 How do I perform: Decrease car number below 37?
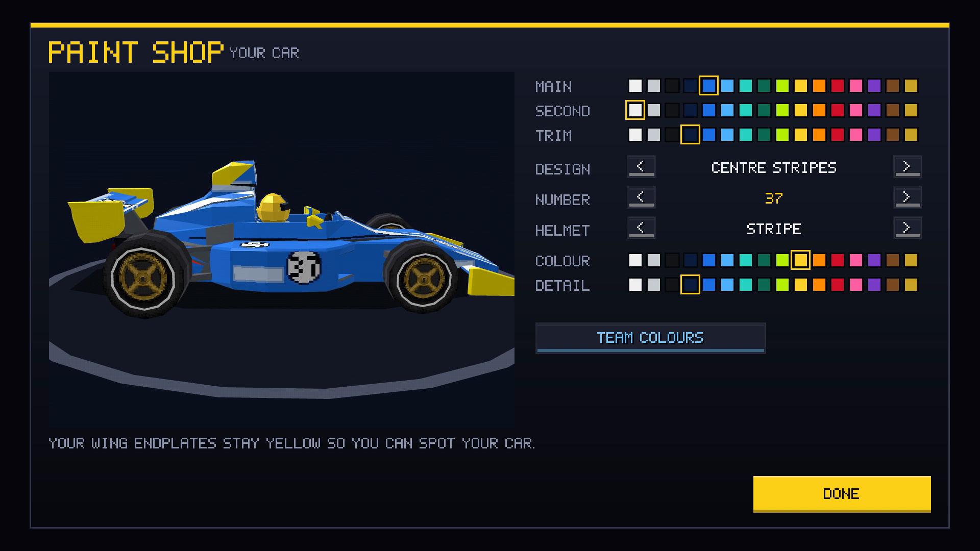tap(641, 197)
